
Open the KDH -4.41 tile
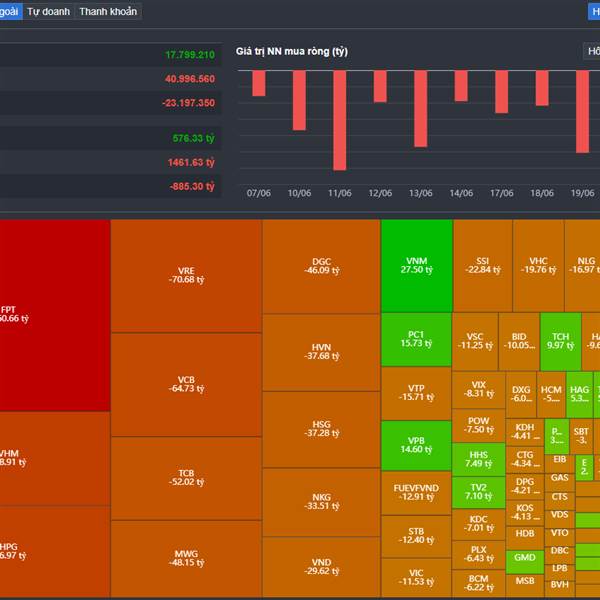click(525, 432)
